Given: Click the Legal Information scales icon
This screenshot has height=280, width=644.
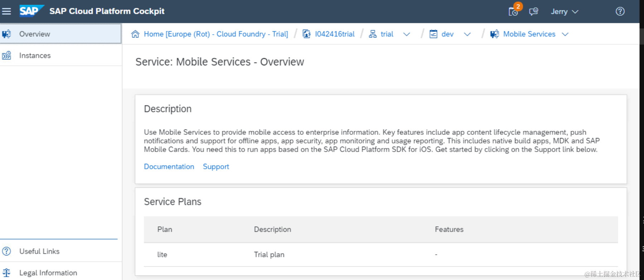Looking at the screenshot, I should coord(6,272).
